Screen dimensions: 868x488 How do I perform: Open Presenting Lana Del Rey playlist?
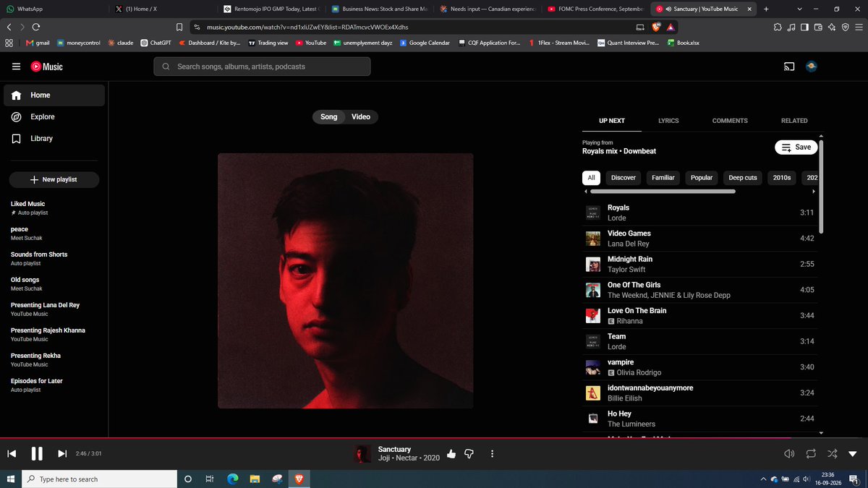(x=54, y=309)
